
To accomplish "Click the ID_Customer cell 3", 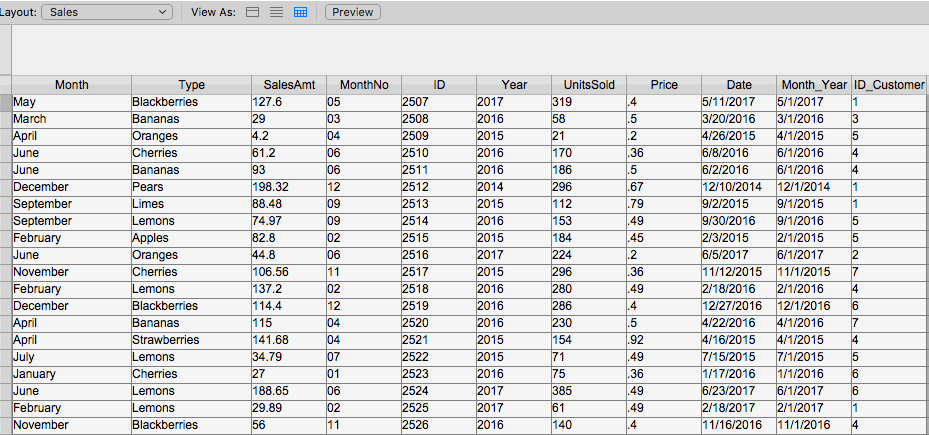I will (x=888, y=119).
